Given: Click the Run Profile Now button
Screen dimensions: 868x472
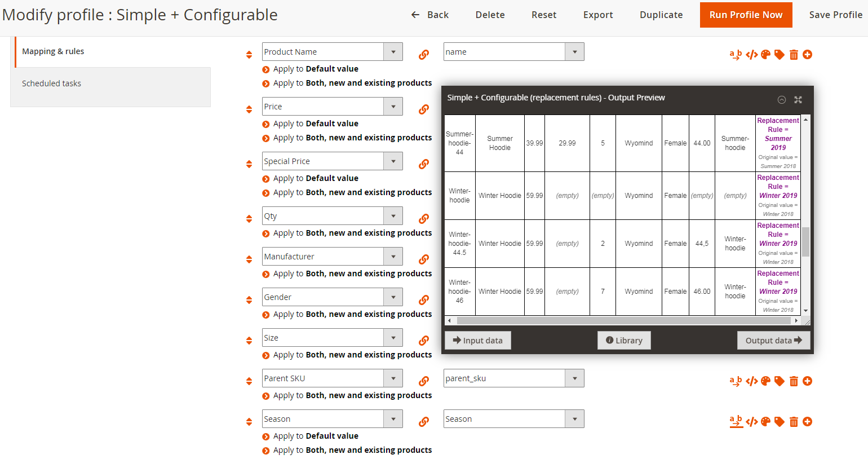Looking at the screenshot, I should pos(746,15).
